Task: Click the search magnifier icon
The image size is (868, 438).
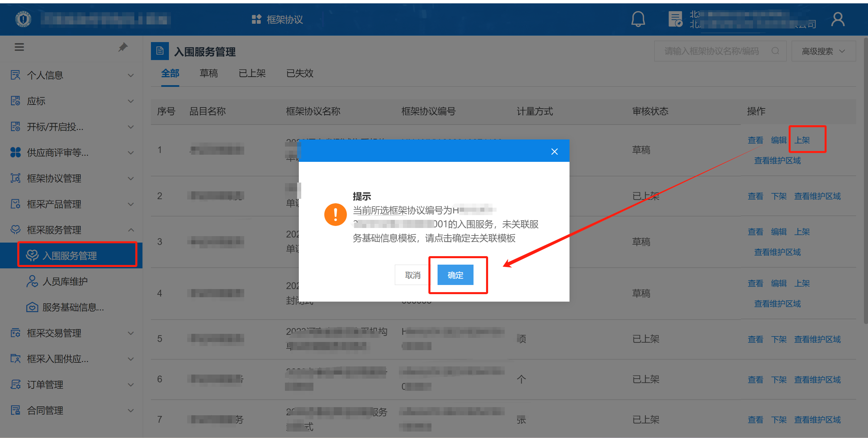Action: tap(775, 51)
